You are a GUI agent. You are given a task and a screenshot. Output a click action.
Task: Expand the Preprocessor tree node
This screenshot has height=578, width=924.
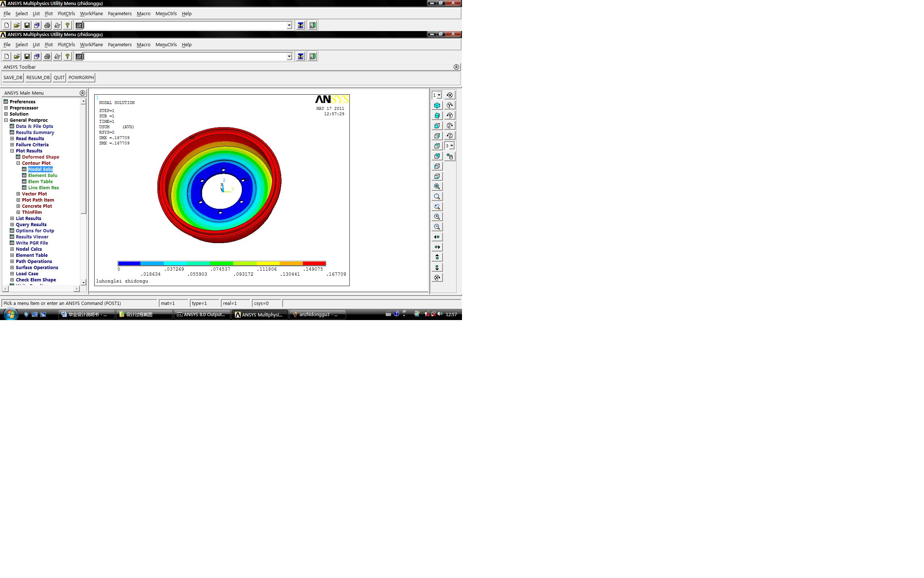(x=6, y=108)
